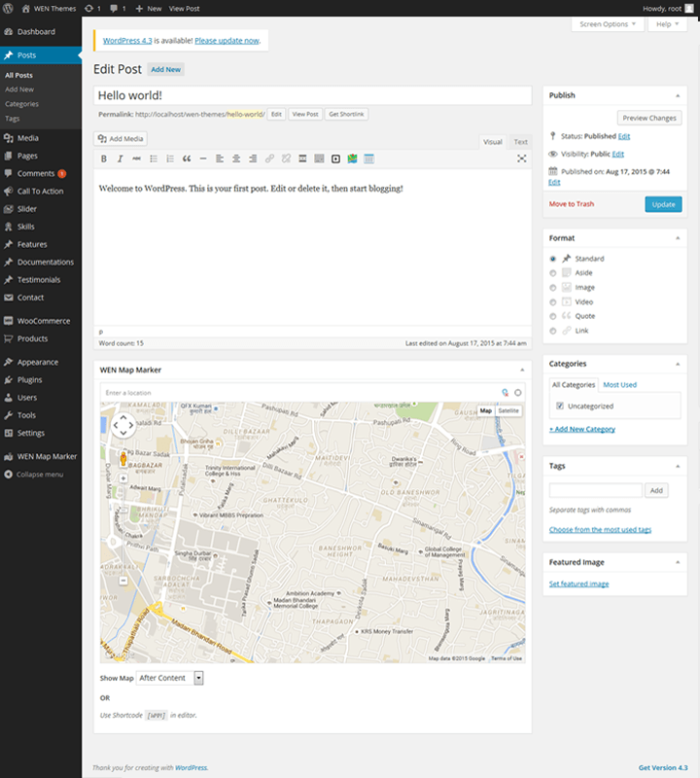Click the map marker icon in editor toolbar
Viewport: 700px width, 778px height.
coord(352,159)
